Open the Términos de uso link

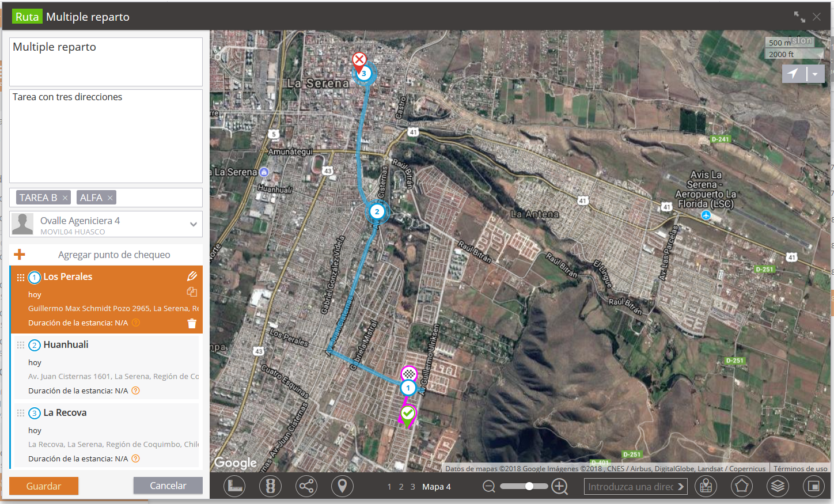pos(801,469)
